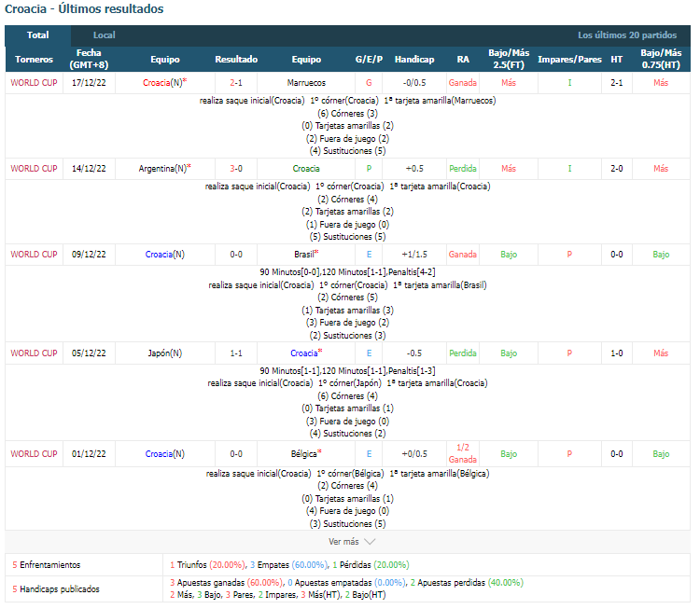Click Croacia opponent in Argentina row
Viewport: 700px width, 609px height.
(x=306, y=169)
